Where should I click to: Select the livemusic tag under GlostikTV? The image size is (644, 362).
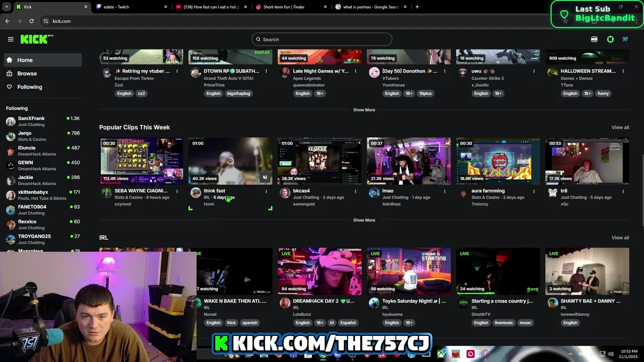tap(504, 323)
